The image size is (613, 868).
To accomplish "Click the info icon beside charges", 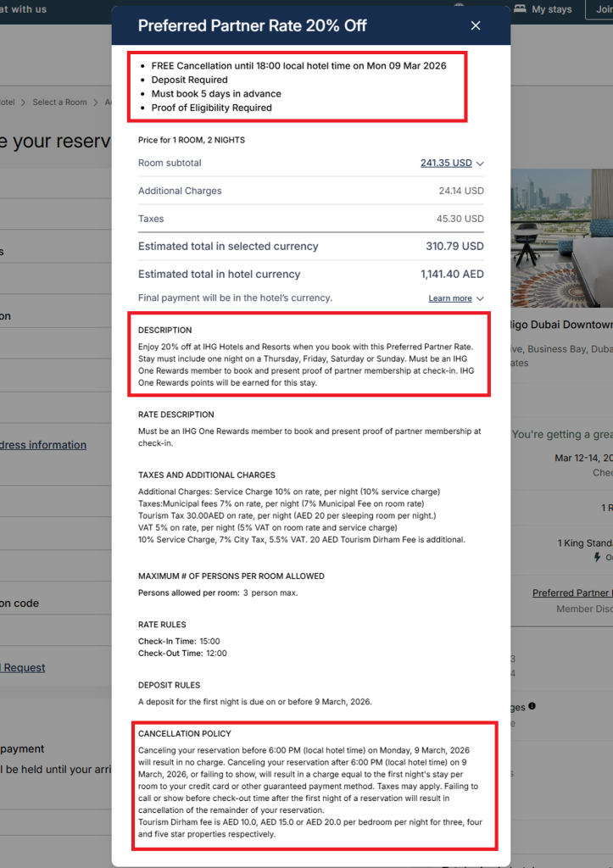I will pyautogui.click(x=532, y=706).
